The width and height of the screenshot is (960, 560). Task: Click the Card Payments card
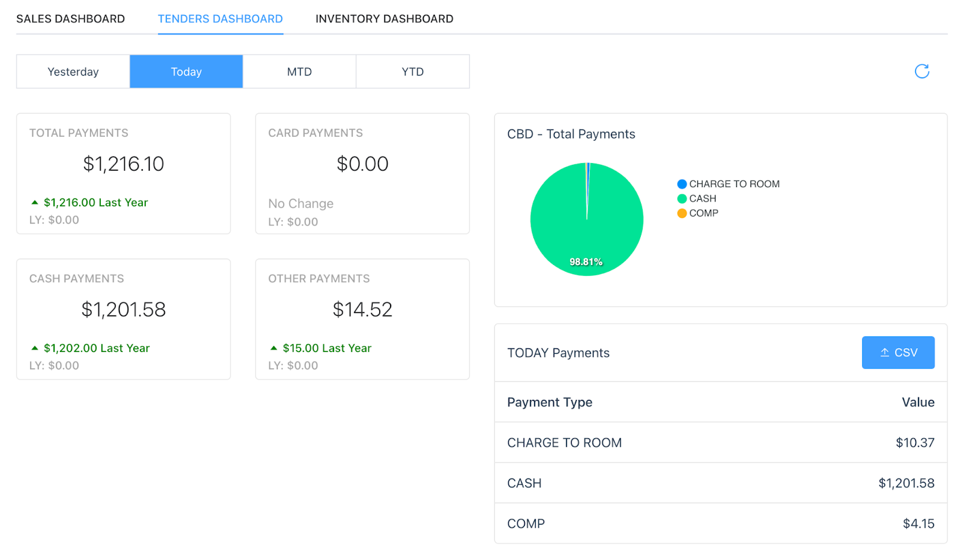(x=362, y=174)
